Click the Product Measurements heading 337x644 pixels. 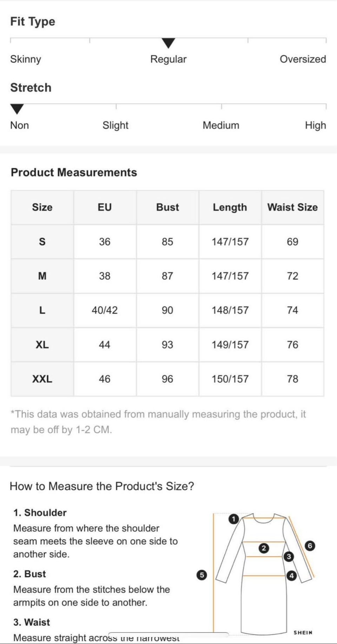coord(74,172)
